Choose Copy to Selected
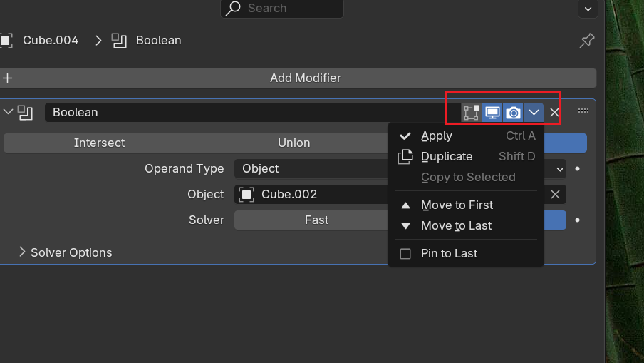 coord(466,177)
